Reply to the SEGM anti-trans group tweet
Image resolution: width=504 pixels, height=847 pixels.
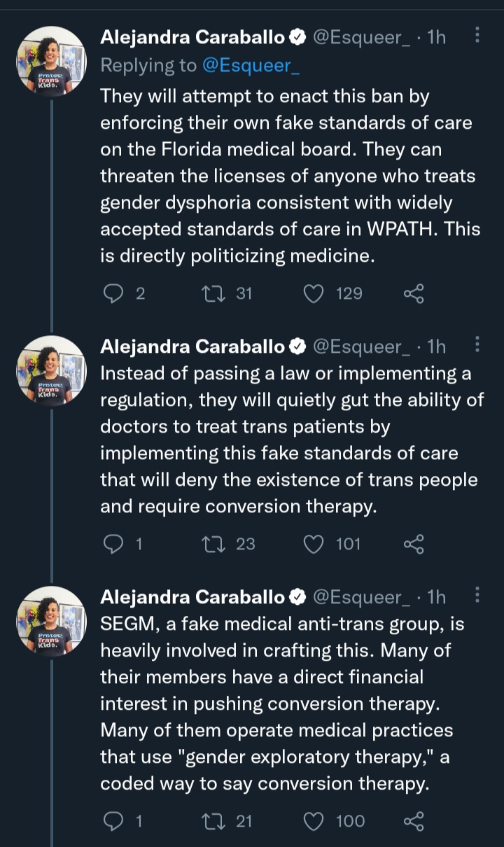(113, 820)
